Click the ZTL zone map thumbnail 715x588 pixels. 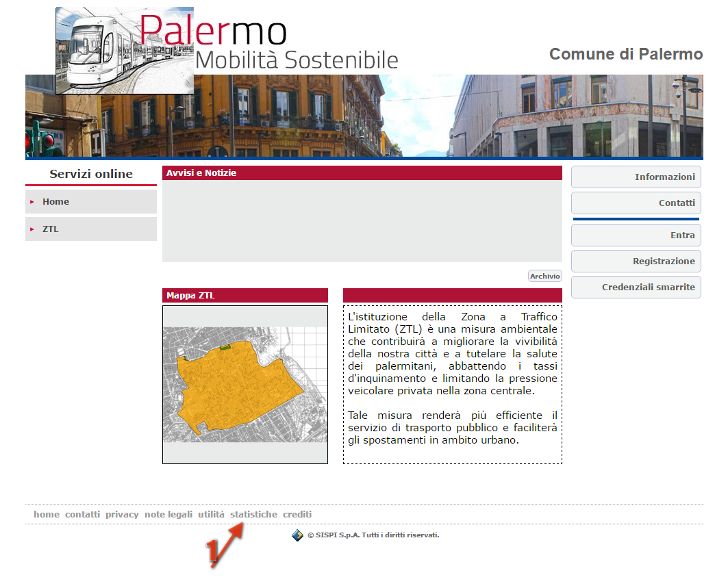point(245,385)
